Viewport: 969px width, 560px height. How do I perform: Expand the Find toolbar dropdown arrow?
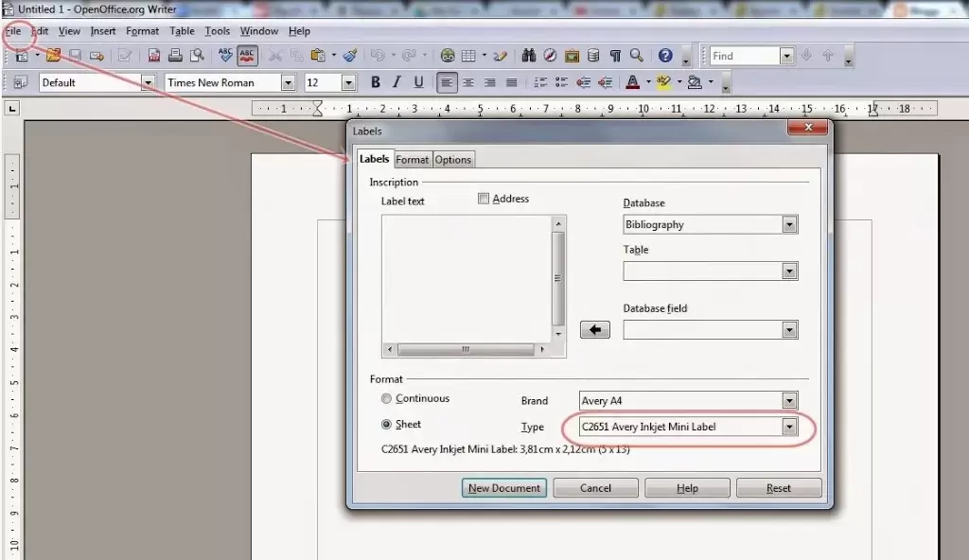point(786,56)
